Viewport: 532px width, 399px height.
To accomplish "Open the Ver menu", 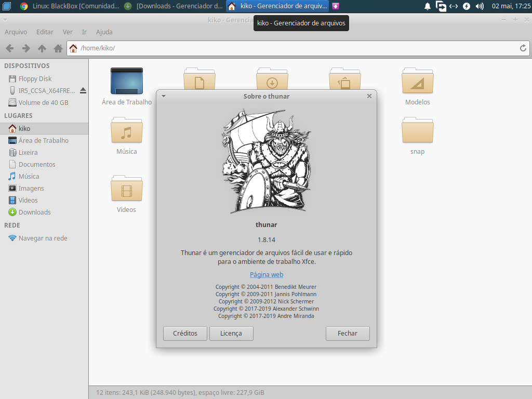I will point(68,32).
